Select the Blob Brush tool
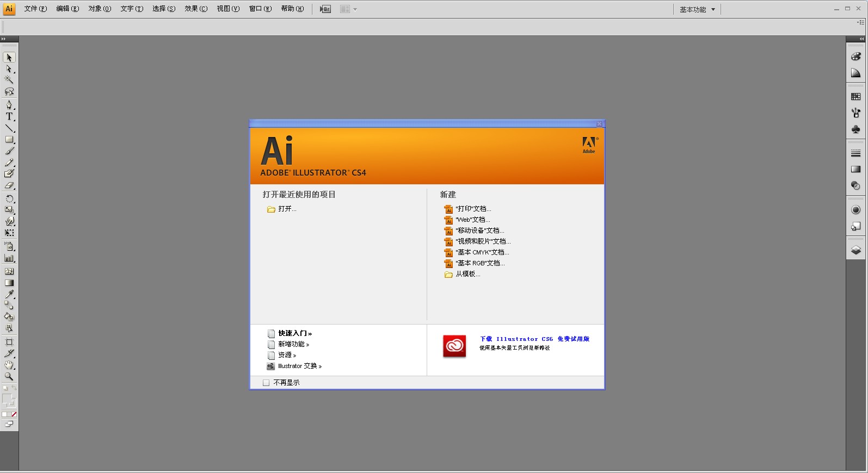This screenshot has height=473, width=868. [9, 173]
